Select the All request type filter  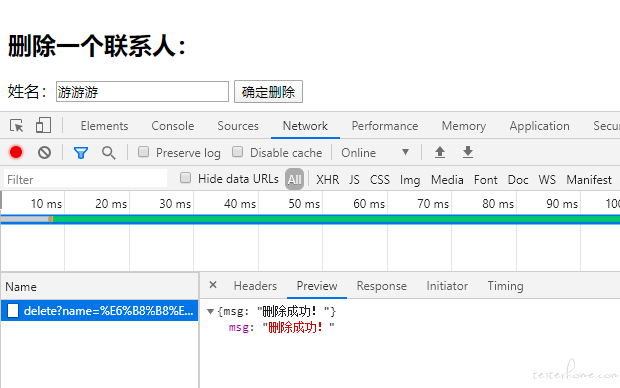(x=295, y=180)
